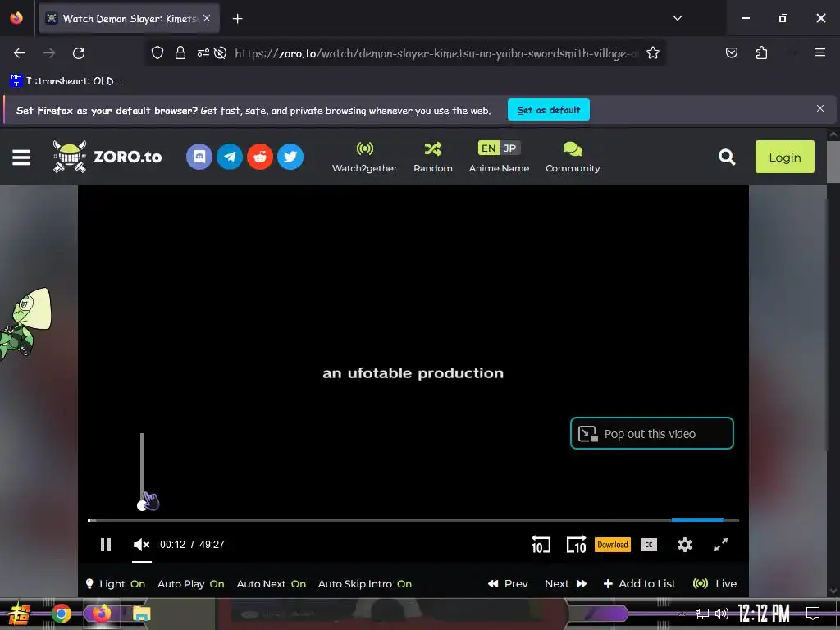
Task: Open Firefox application menu
Action: [x=820, y=52]
